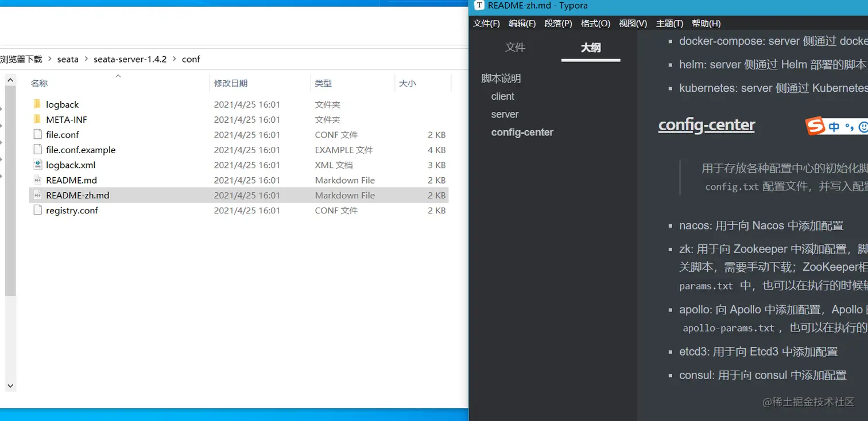Select README.md file name

pos(72,180)
